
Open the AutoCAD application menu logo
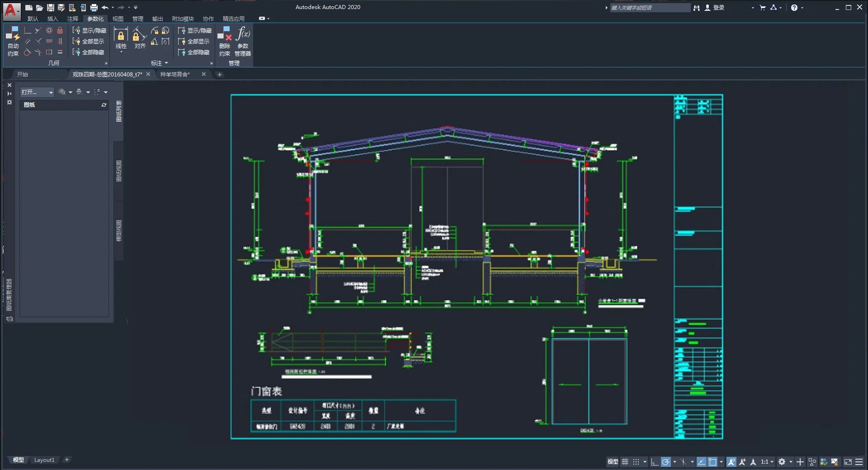11,11
